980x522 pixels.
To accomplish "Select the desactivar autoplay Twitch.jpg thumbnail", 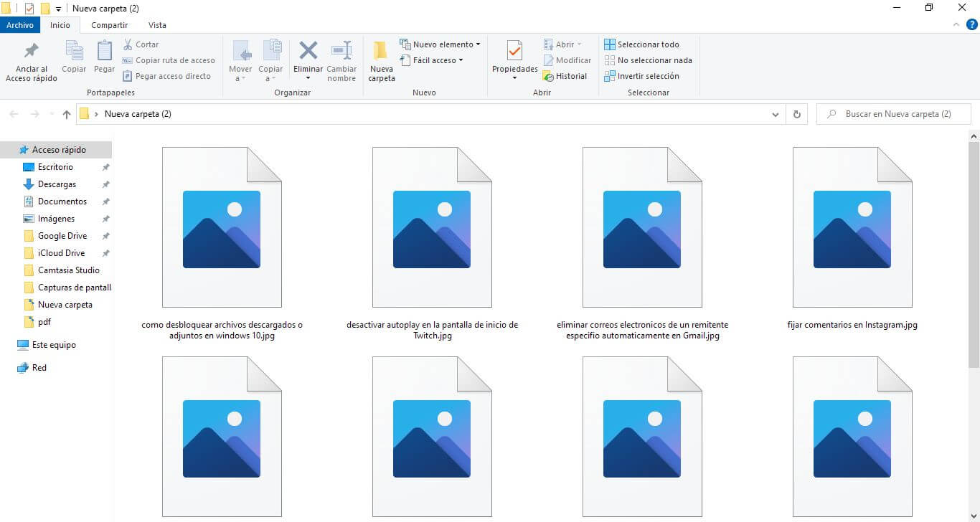I will tap(432, 227).
